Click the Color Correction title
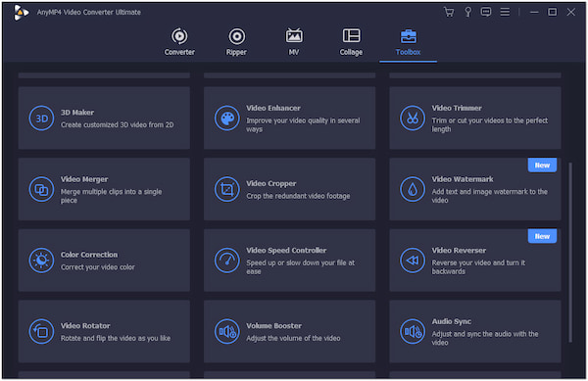The height and width of the screenshot is (381, 588). 89,255
